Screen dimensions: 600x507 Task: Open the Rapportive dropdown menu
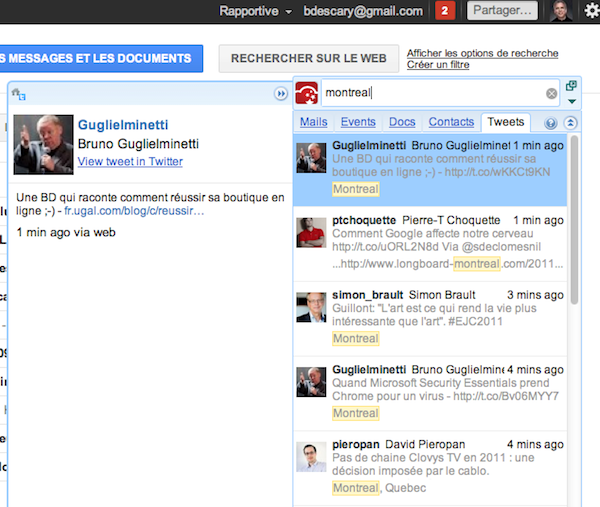point(256,11)
